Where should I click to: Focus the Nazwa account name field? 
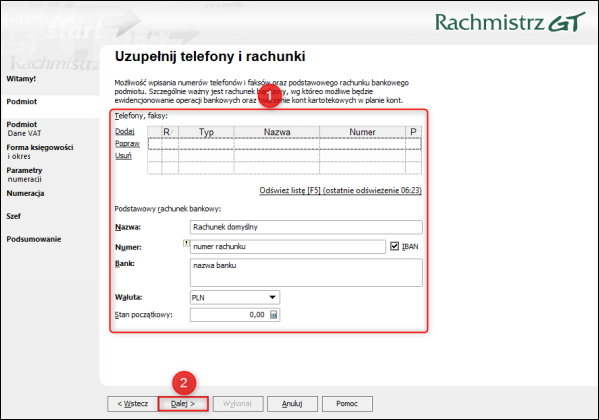pyautogui.click(x=306, y=227)
